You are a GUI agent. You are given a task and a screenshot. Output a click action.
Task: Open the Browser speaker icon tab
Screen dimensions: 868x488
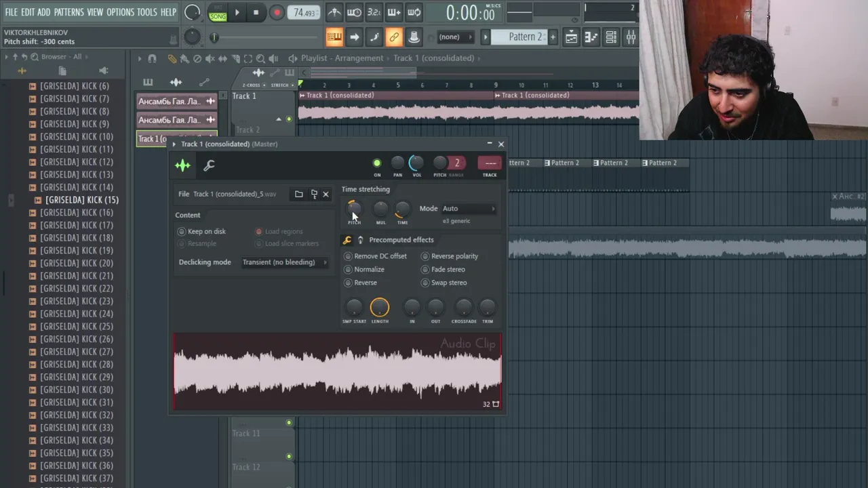click(x=103, y=70)
